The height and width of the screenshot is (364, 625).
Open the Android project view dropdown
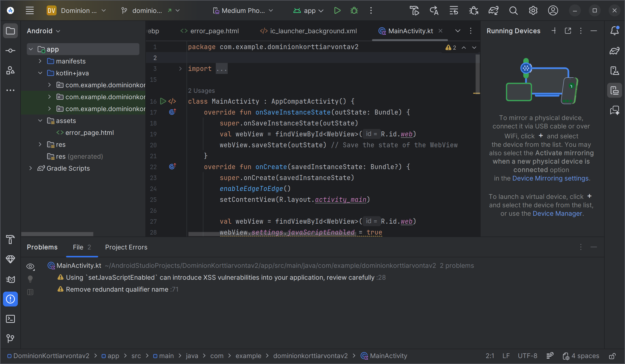tap(43, 31)
